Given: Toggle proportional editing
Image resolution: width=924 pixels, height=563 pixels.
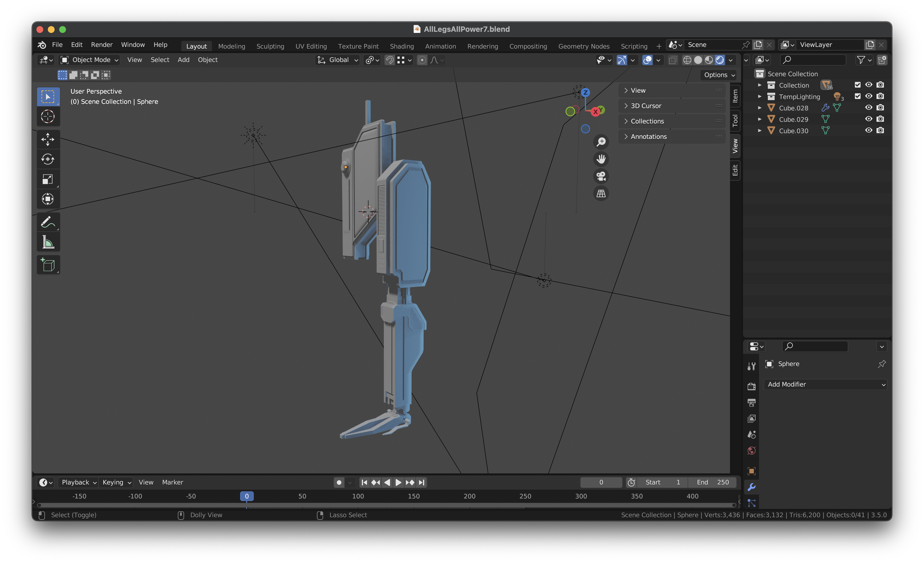Looking at the screenshot, I should pos(422,60).
